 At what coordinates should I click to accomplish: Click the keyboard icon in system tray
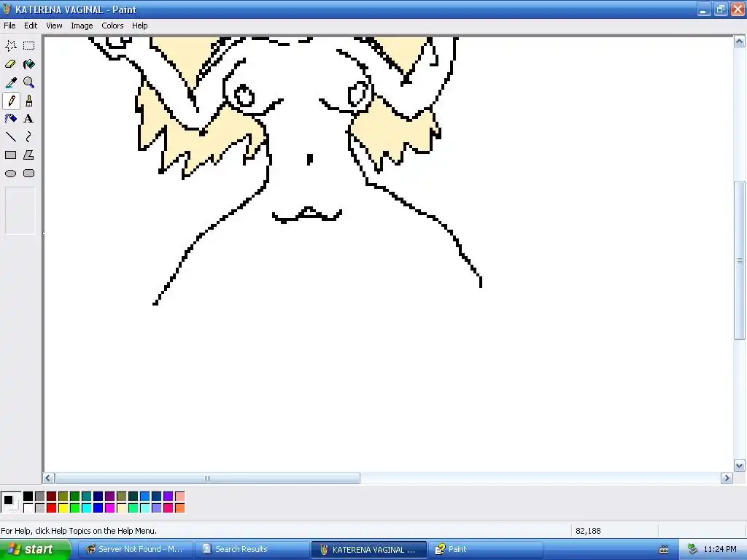point(664,550)
